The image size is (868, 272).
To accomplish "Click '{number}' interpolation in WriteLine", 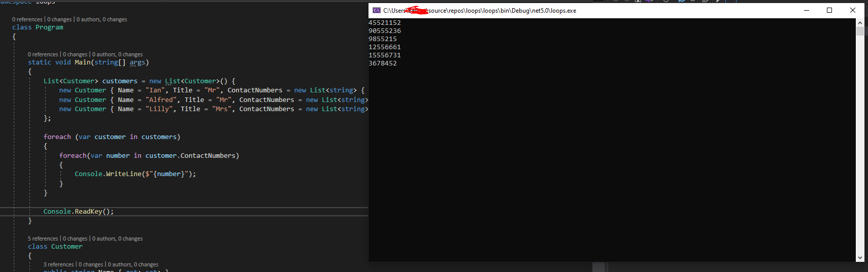I will pos(169,174).
